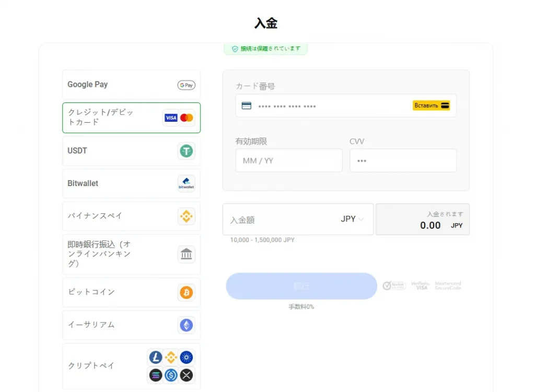Image resolution: width=535 pixels, height=392 pixels.
Task: Click the XRP icon in クリプトペイ
Action: (187, 375)
